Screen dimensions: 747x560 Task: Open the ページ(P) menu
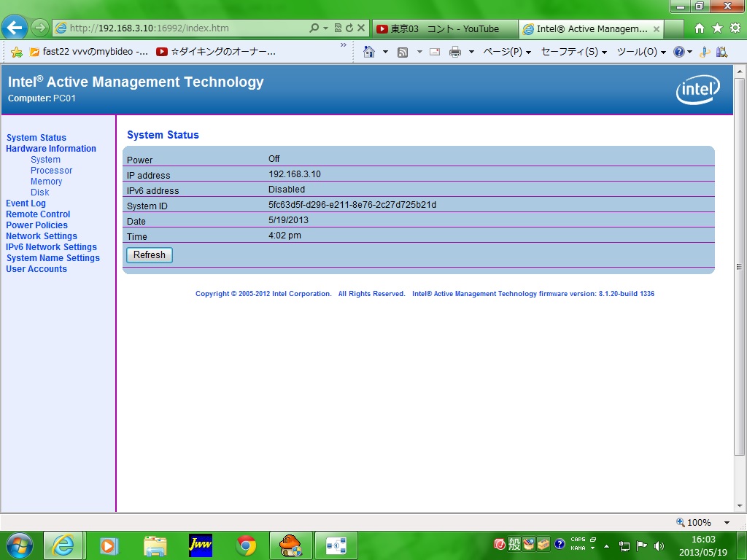click(x=507, y=52)
